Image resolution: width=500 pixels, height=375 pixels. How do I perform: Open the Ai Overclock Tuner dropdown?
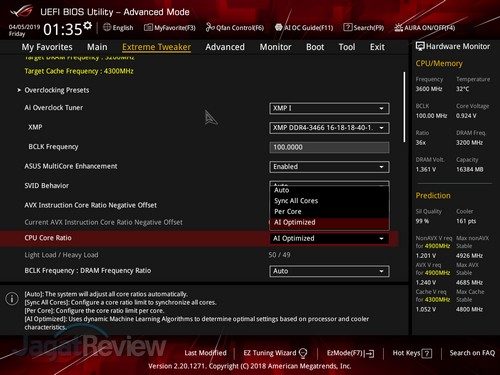(329, 108)
